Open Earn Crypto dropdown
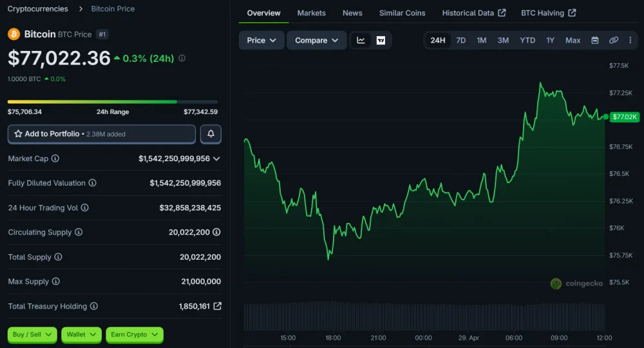 [x=135, y=334]
